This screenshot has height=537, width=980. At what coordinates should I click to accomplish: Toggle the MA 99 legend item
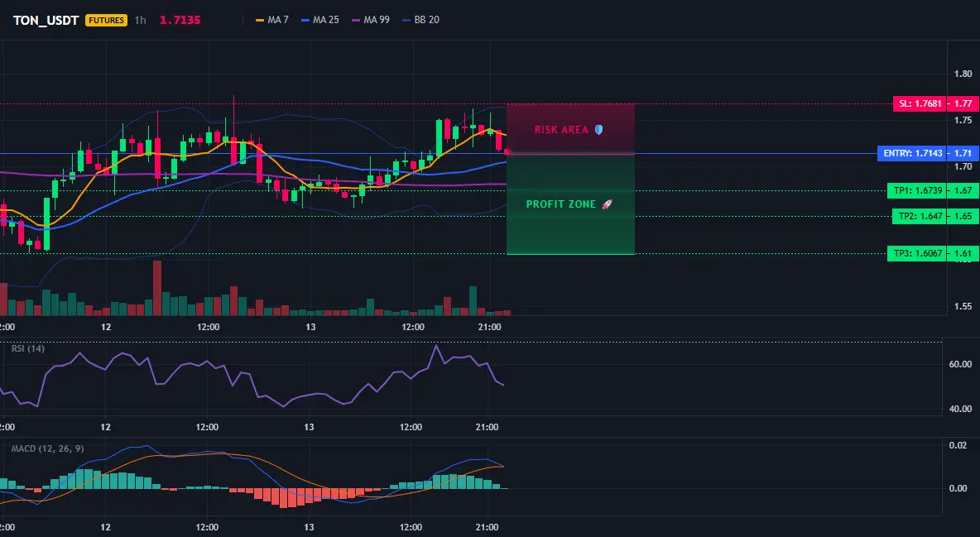click(371, 20)
